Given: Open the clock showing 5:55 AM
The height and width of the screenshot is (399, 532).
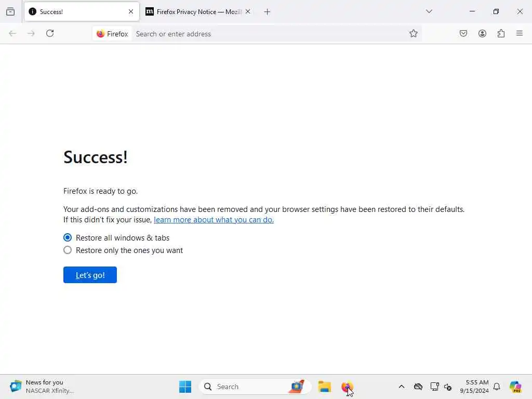Looking at the screenshot, I should tap(474, 387).
